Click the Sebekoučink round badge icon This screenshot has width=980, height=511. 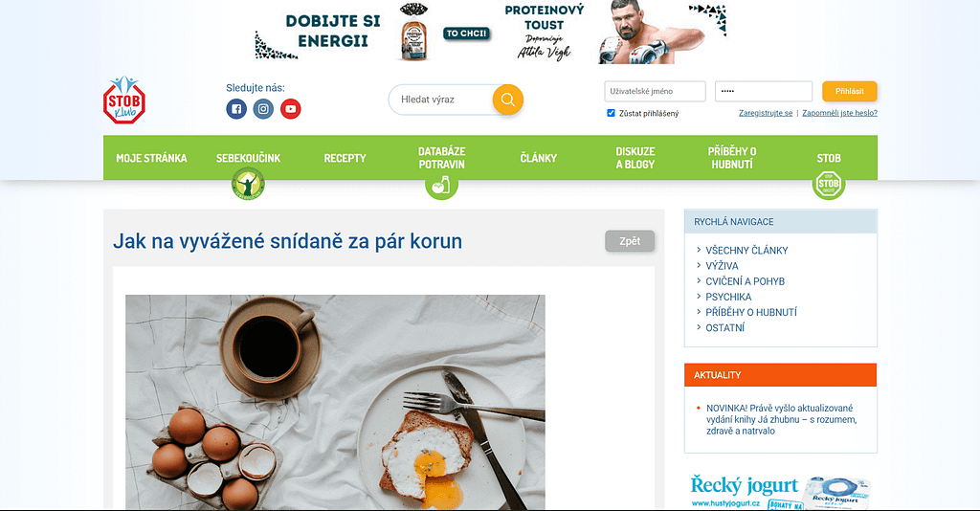pyautogui.click(x=248, y=185)
